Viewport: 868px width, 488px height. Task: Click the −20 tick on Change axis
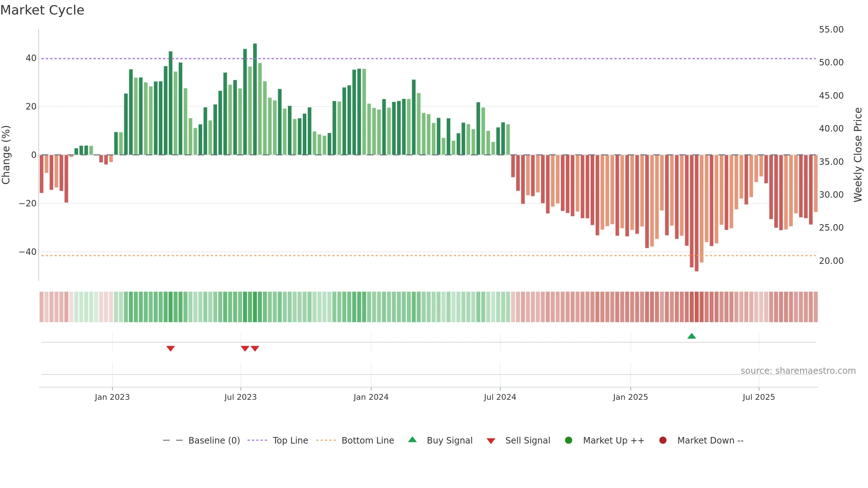point(28,204)
